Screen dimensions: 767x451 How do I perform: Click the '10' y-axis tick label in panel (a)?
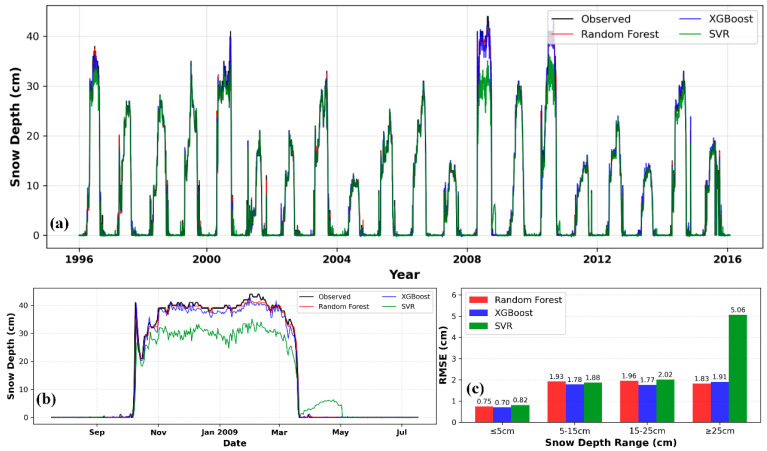click(33, 186)
